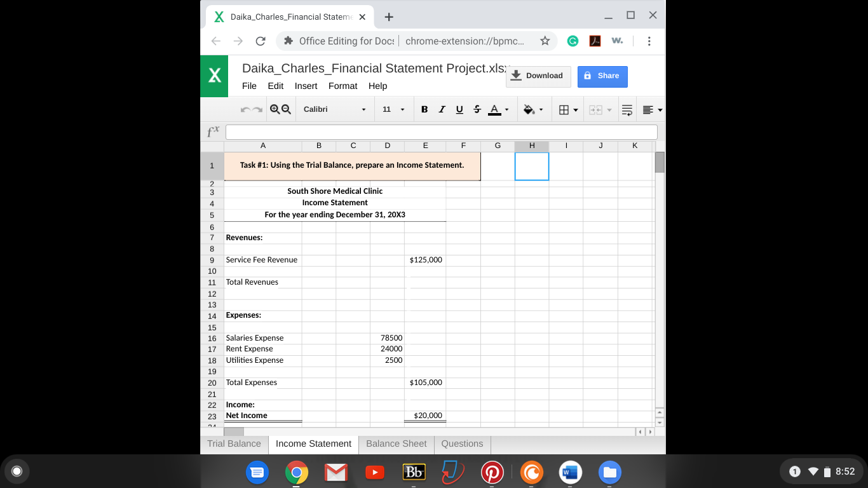Open a new browser tab

[389, 17]
